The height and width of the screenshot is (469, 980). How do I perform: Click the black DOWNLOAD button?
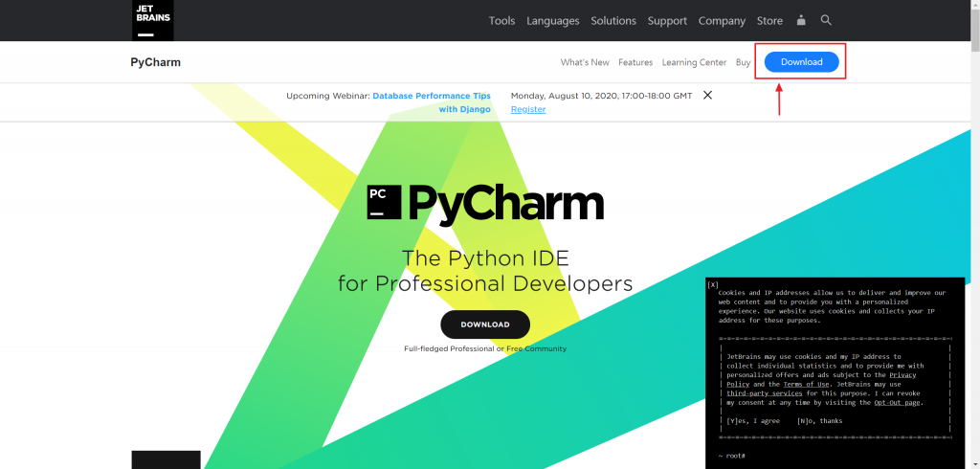tap(485, 324)
